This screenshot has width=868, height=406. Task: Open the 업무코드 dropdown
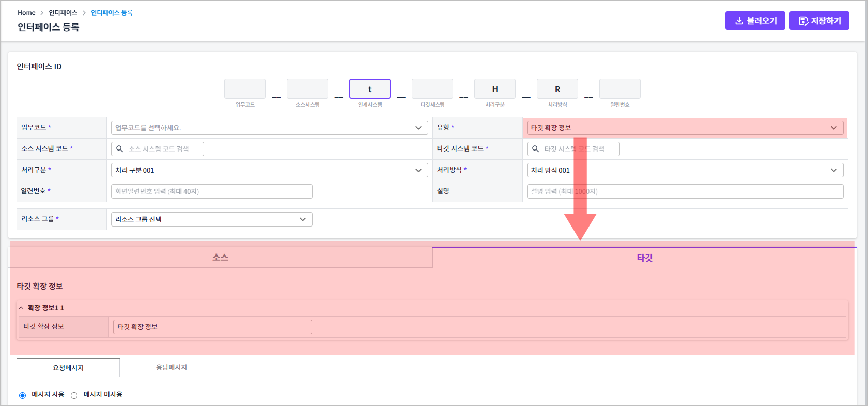269,128
